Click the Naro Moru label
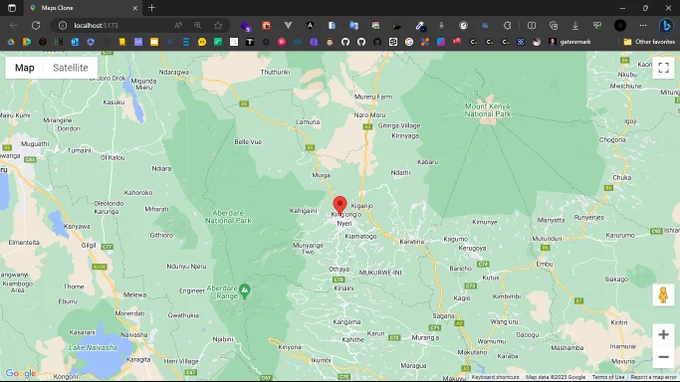This screenshot has height=382, width=680. (x=369, y=115)
